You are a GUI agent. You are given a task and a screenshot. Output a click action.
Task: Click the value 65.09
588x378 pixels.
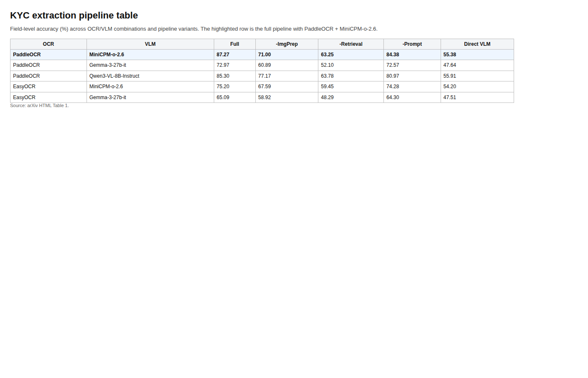[223, 97]
